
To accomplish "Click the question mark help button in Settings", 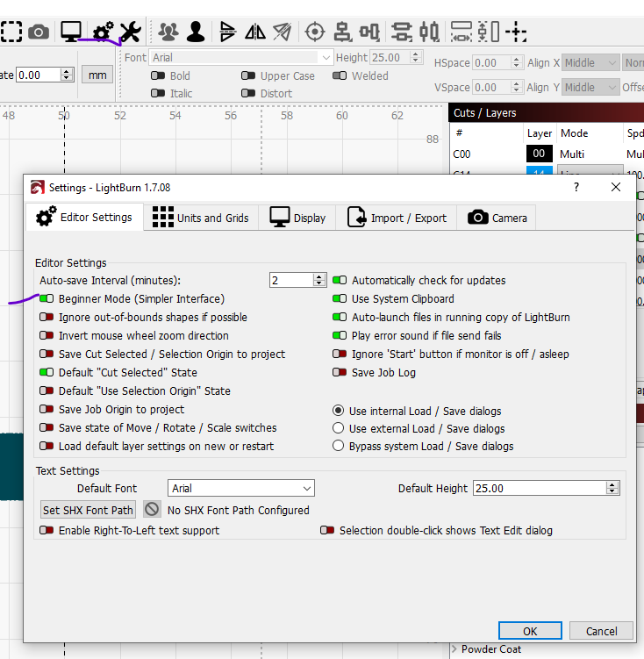I will click(x=576, y=187).
